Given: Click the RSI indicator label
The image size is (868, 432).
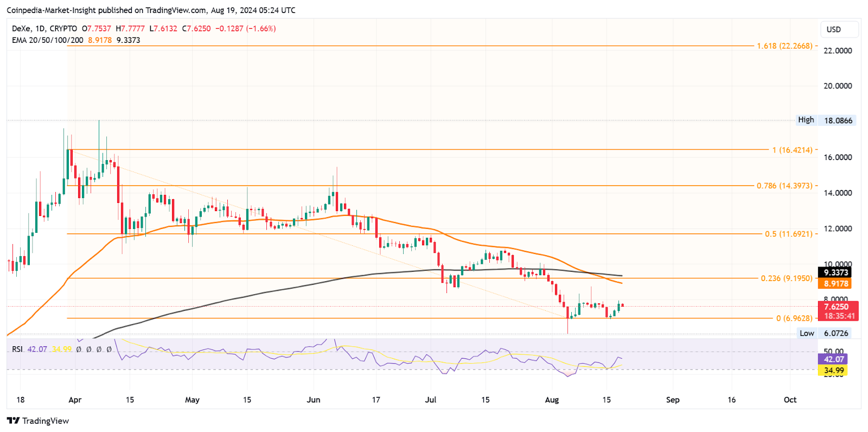Looking at the screenshot, I should pyautogui.click(x=17, y=349).
